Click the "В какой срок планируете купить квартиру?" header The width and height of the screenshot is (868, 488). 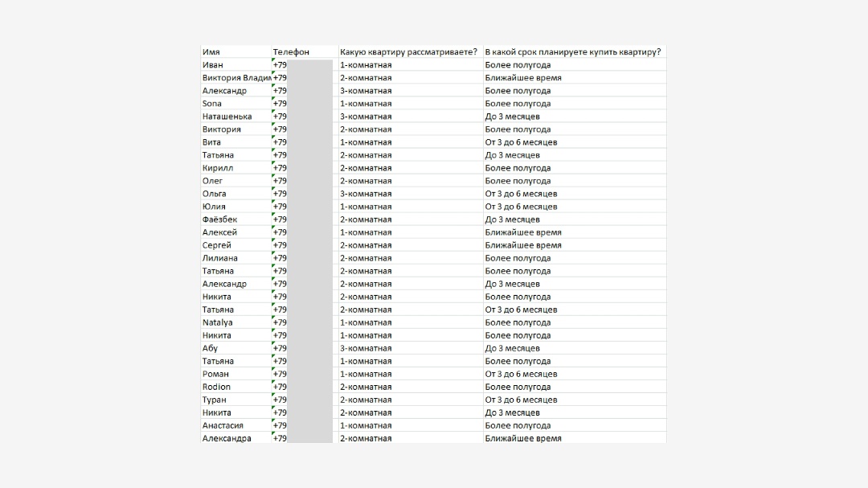575,51
